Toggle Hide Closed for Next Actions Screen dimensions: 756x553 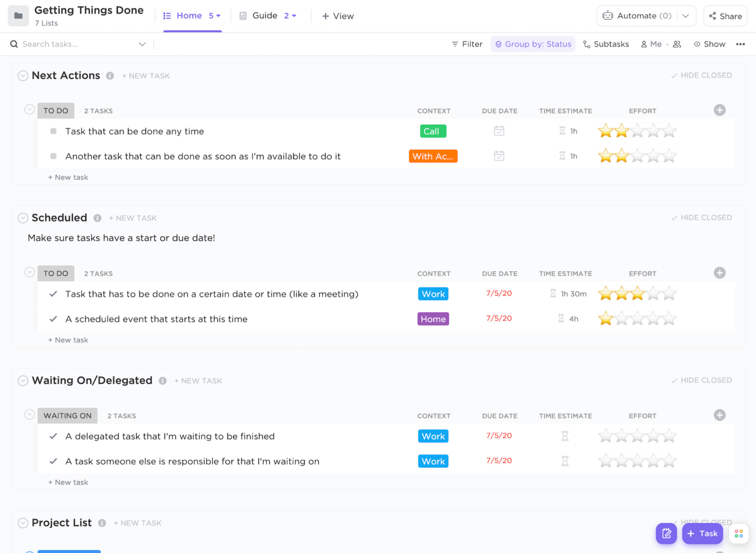[701, 76]
